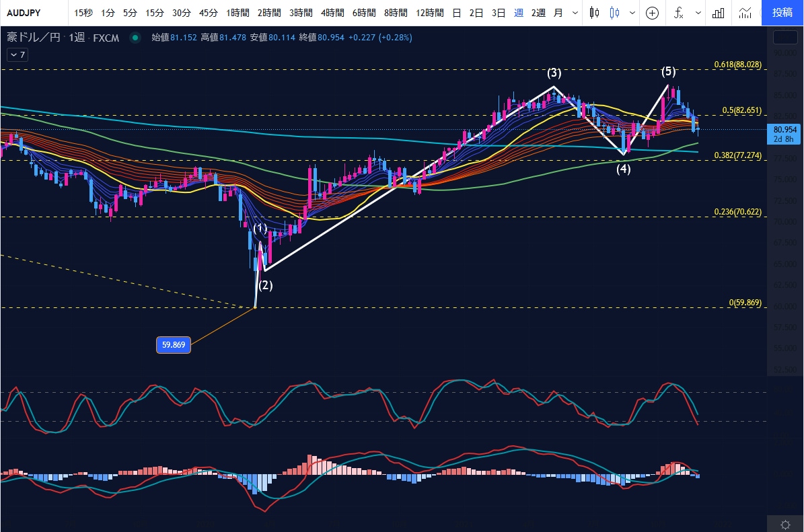Choose the 4時間 interval
The height and width of the screenshot is (532, 804).
coord(332,13)
